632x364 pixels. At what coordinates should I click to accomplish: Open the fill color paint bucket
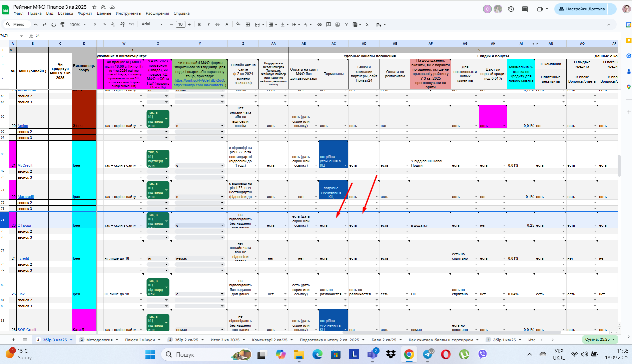point(238,25)
